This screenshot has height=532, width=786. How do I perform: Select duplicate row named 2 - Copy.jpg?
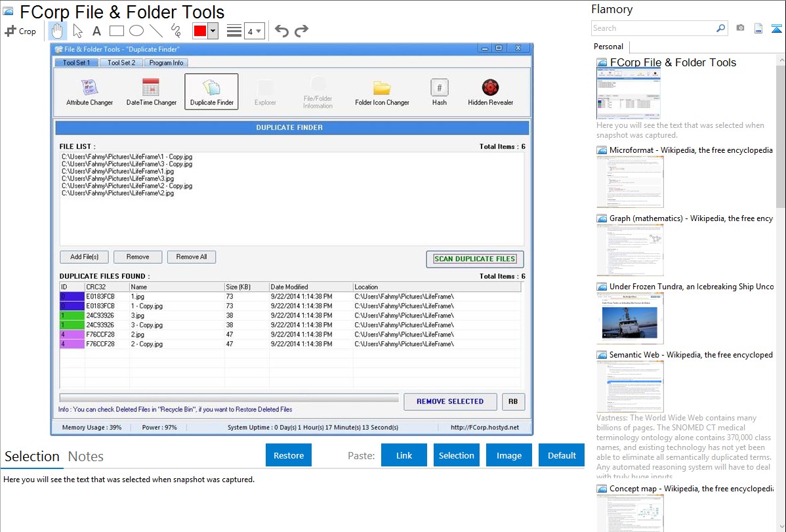[290, 344]
